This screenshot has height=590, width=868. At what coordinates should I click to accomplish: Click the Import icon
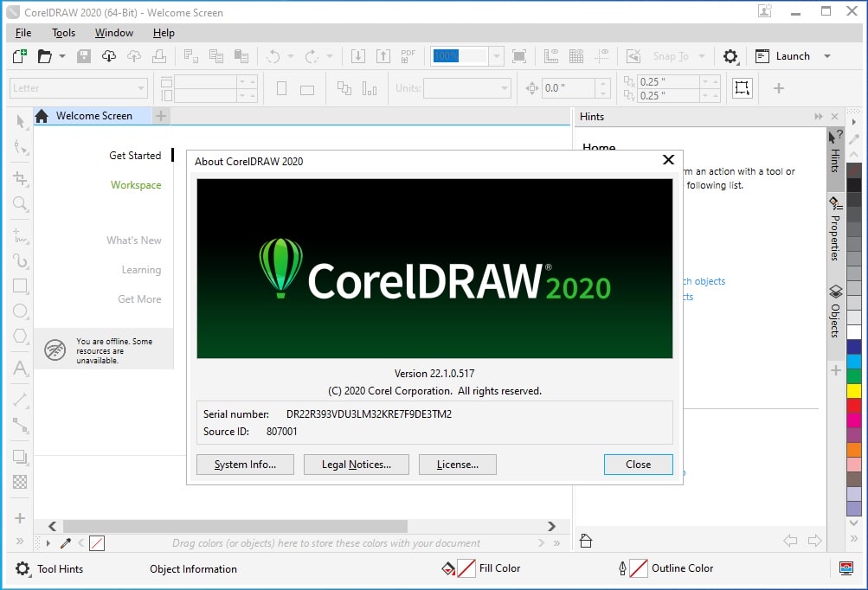(358, 56)
